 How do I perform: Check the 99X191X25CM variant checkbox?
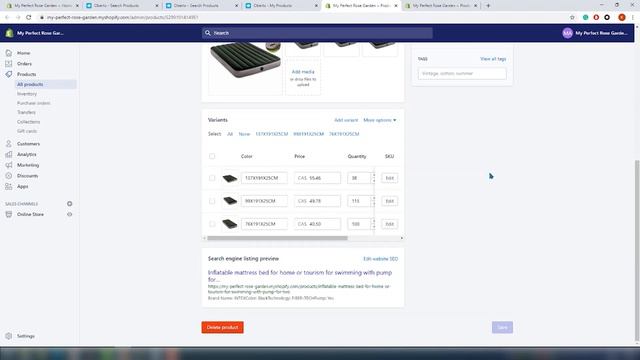point(212,201)
